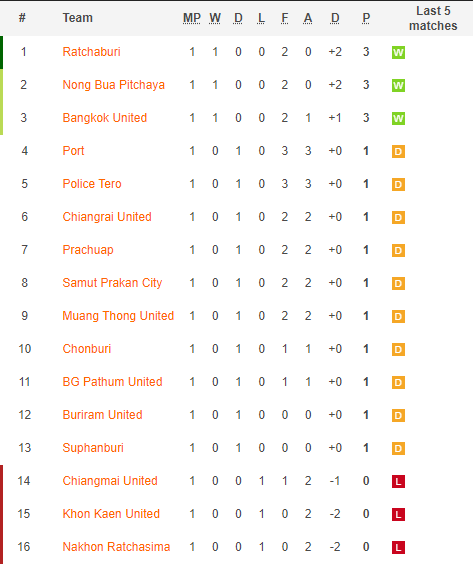Viewport: 473px width, 564px height.
Task: Click Nong Bua Pitchaya's W result badge
Action: click(398, 86)
